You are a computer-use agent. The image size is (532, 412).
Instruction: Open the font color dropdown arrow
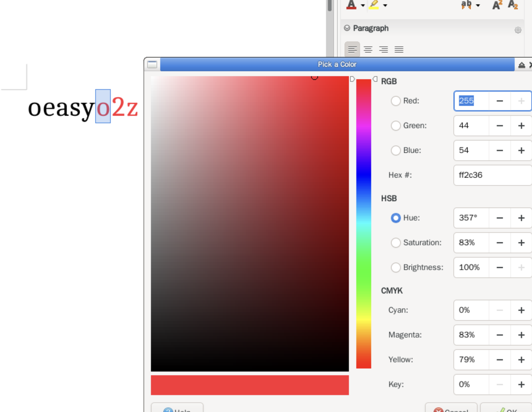pyautogui.click(x=363, y=5)
